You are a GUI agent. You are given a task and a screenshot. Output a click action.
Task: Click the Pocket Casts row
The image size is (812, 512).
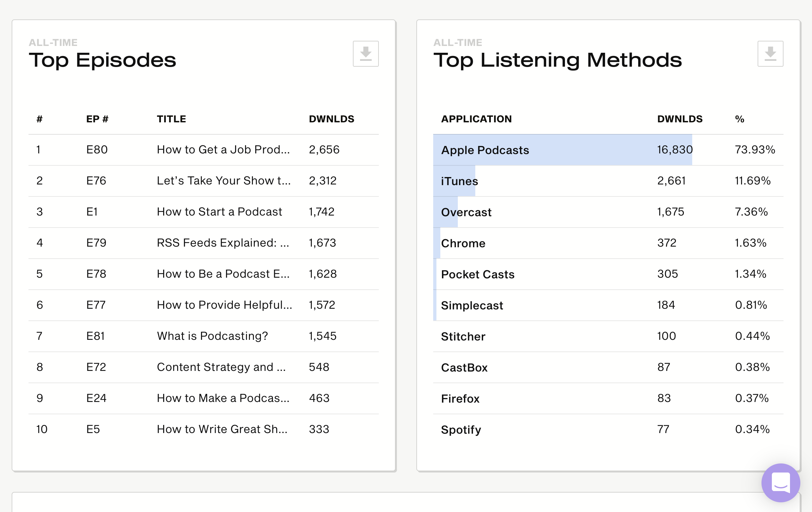(478, 274)
